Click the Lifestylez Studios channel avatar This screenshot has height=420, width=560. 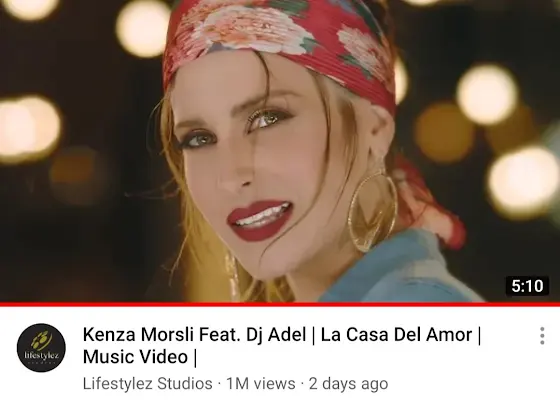(x=41, y=348)
